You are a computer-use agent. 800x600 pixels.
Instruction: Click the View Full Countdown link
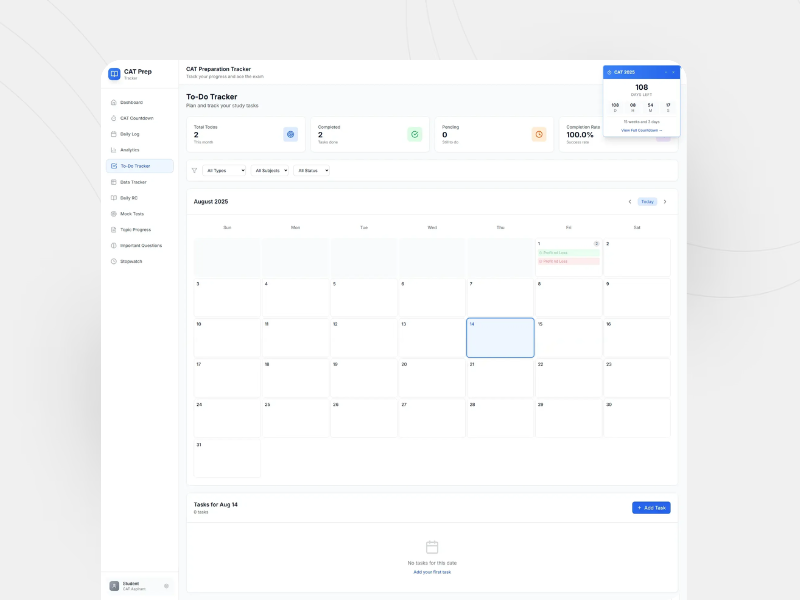(641, 130)
